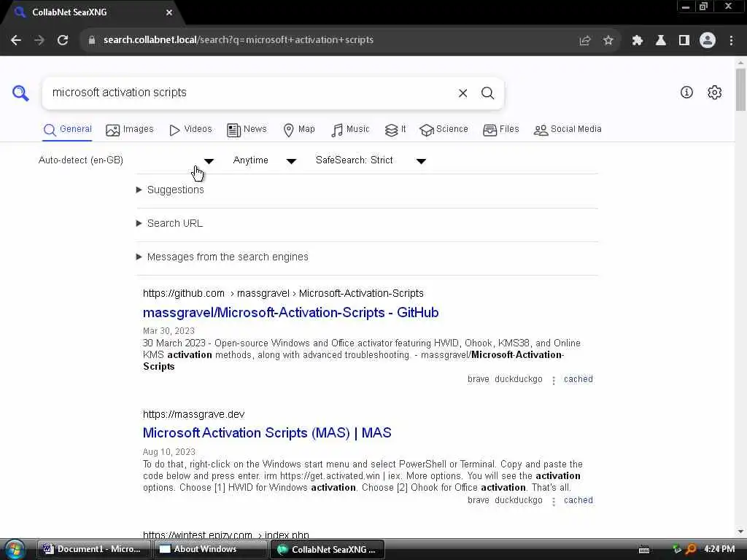Switch to the Files tab
Image resolution: width=747 pixels, height=560 pixels.
pyautogui.click(x=501, y=130)
